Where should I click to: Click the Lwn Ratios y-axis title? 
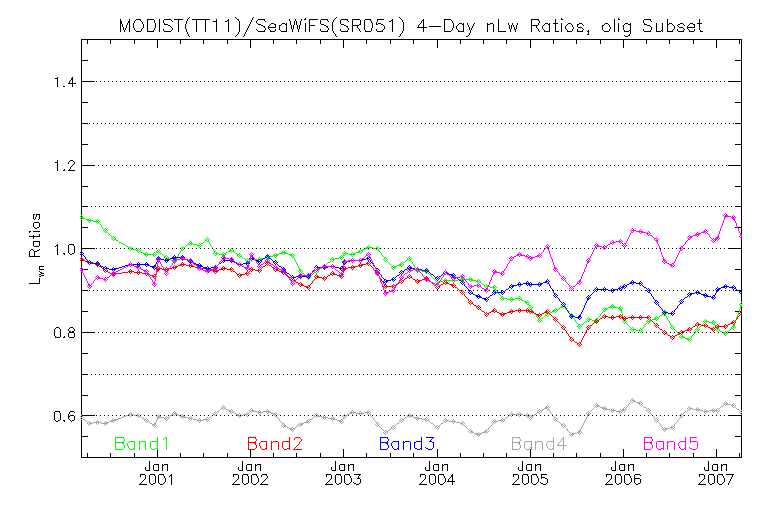pos(36,249)
